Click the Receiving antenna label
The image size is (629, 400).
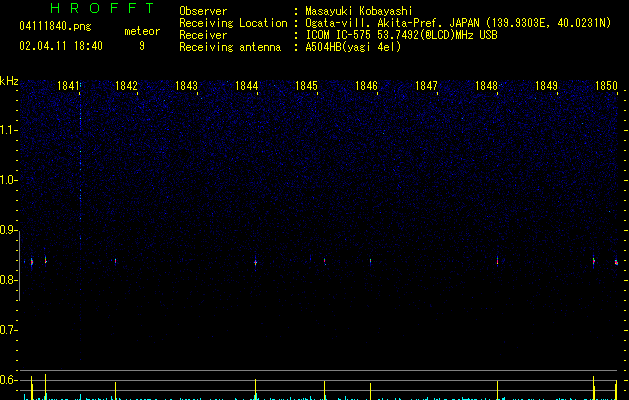click(x=230, y=47)
